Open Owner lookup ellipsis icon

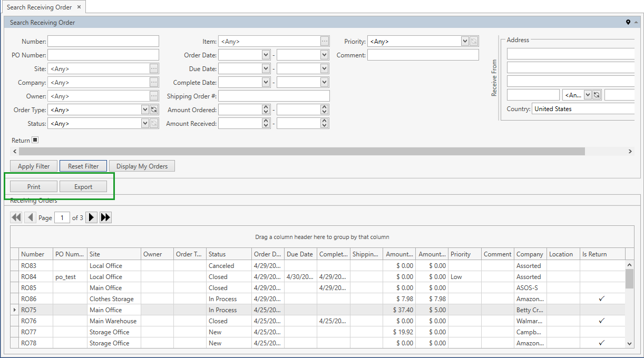pyautogui.click(x=155, y=96)
